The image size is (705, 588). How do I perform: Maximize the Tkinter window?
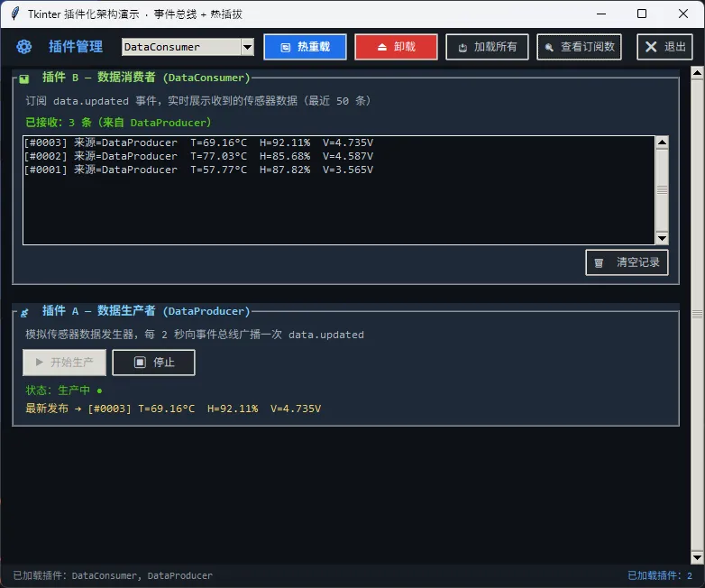click(x=642, y=14)
